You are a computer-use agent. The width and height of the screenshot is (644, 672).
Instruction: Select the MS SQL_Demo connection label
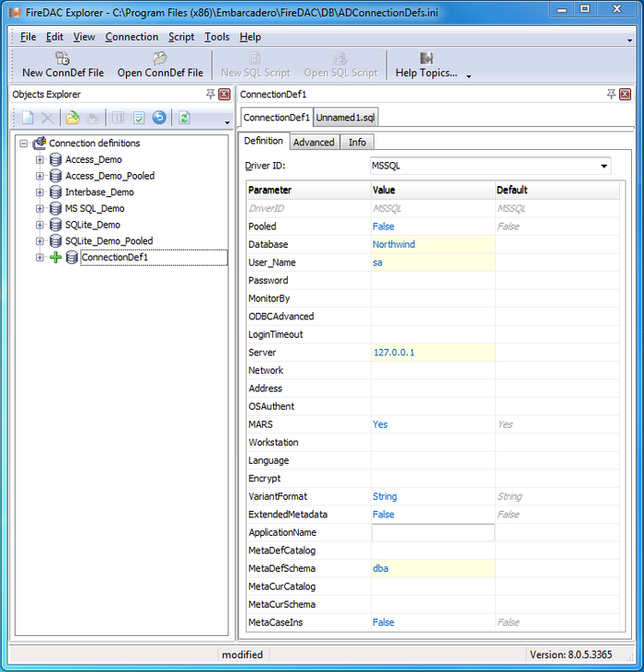(95, 209)
